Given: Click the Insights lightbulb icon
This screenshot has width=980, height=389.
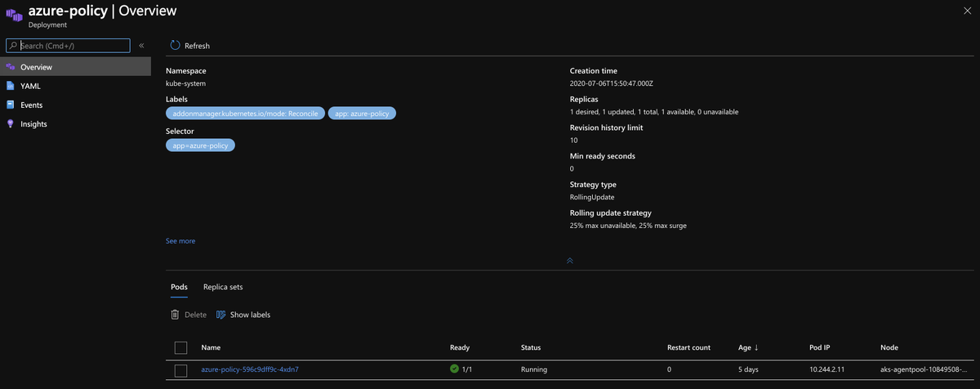Looking at the screenshot, I should 11,123.
